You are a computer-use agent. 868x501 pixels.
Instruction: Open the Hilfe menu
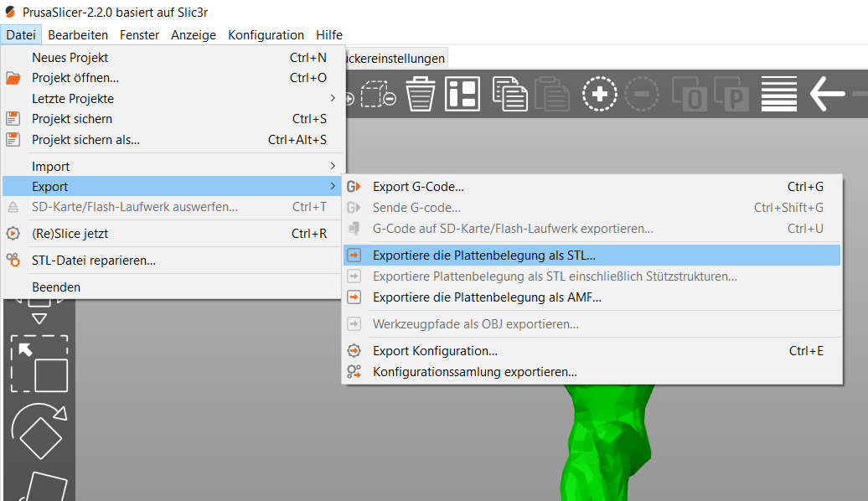(x=329, y=35)
